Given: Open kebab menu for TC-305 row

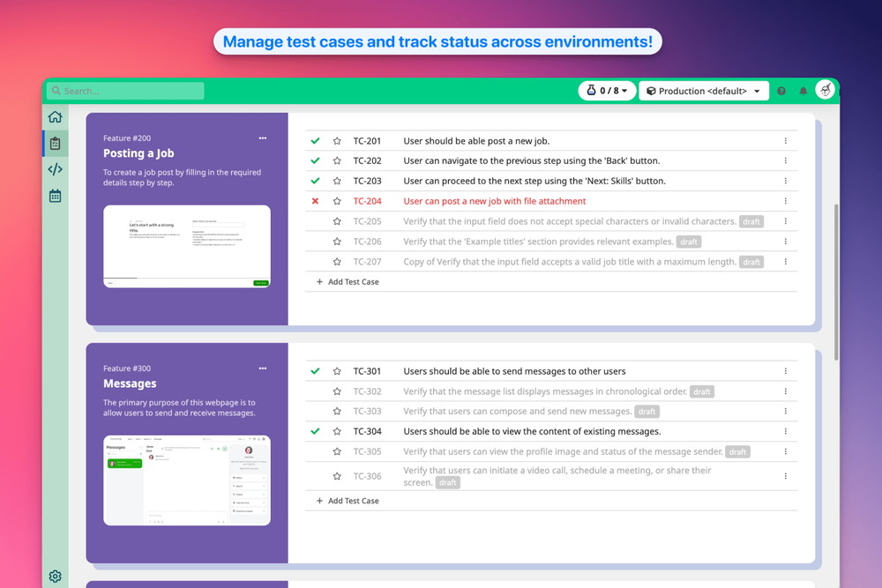Looking at the screenshot, I should click(785, 452).
